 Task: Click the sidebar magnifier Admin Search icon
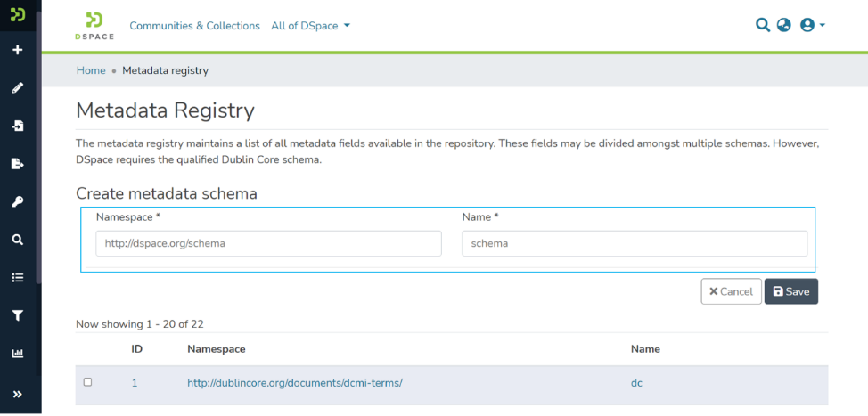pos(17,240)
